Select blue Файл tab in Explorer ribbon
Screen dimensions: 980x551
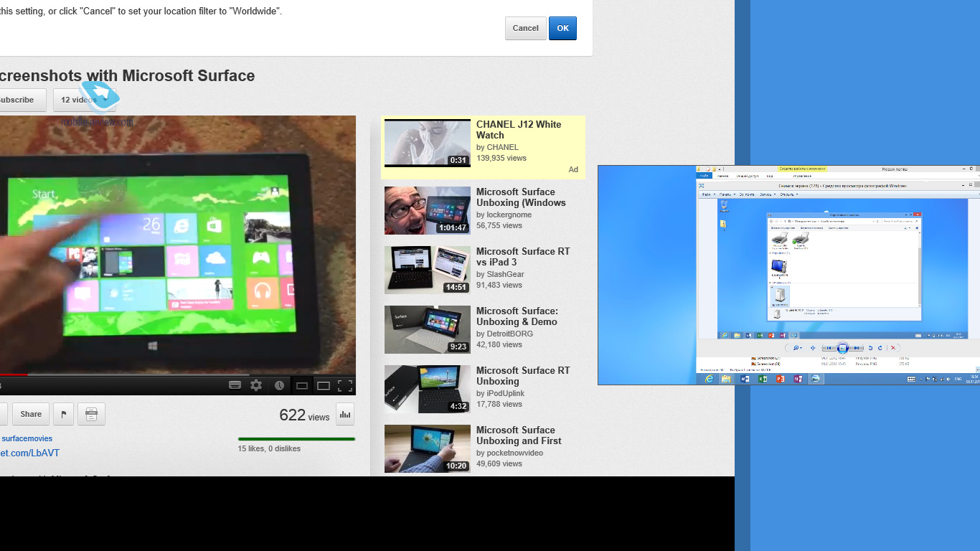click(704, 176)
